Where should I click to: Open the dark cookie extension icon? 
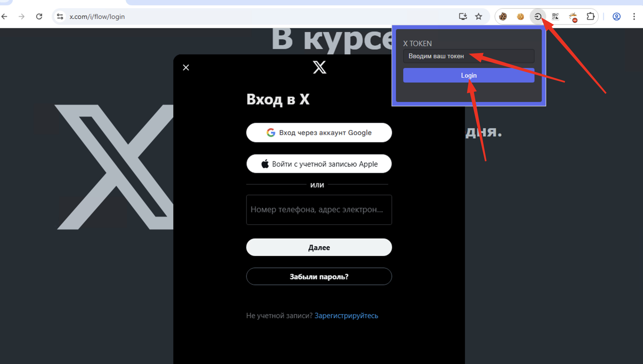pos(503,17)
